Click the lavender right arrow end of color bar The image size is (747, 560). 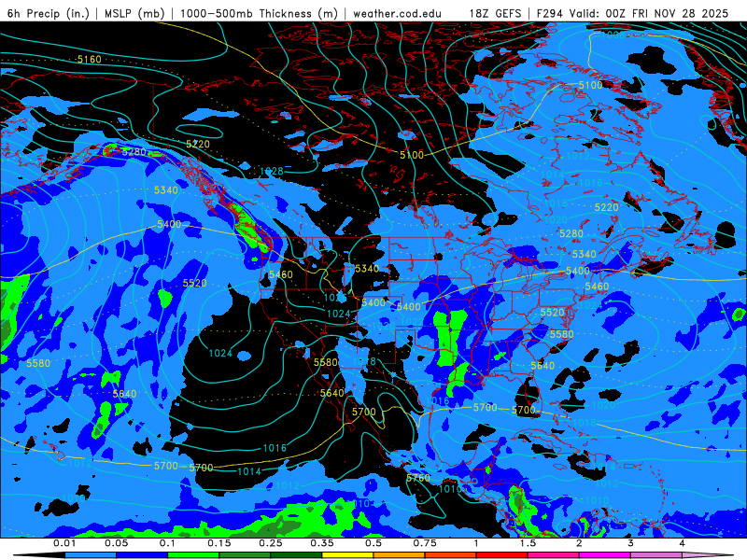[708, 555]
